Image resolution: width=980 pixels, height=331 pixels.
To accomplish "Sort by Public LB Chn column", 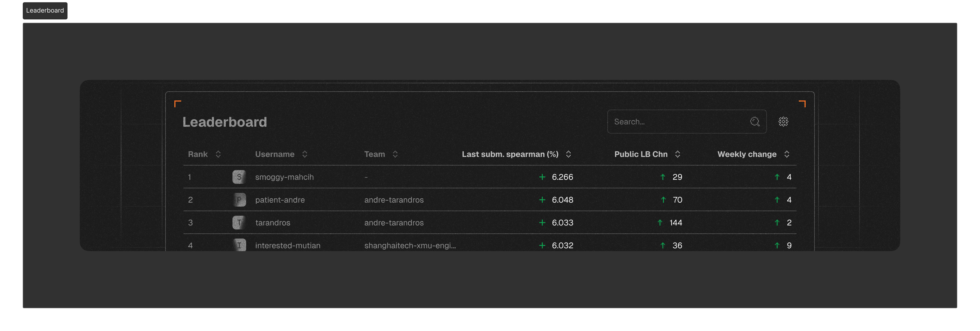I will (x=677, y=154).
